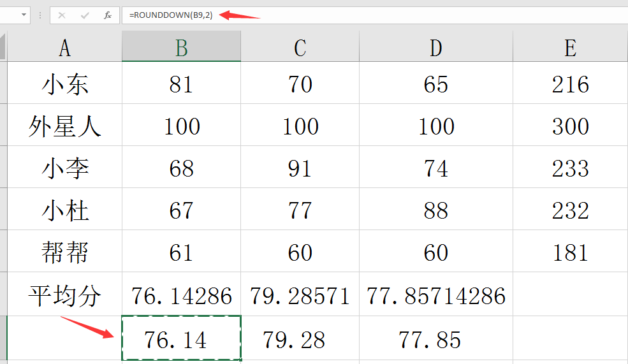Image resolution: width=628 pixels, height=364 pixels.
Task: Click cell with value 77
Action: 300,209
